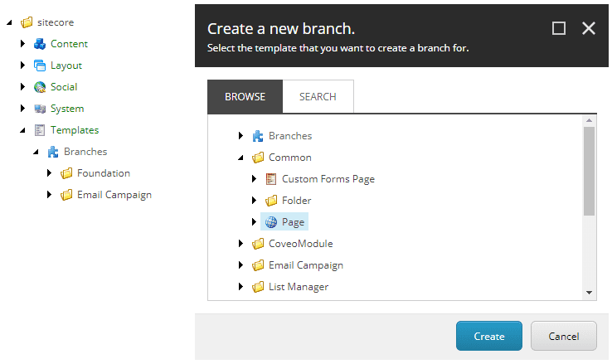Expand the Foundation folder node
This screenshot has height=364, width=612.
click(49, 172)
